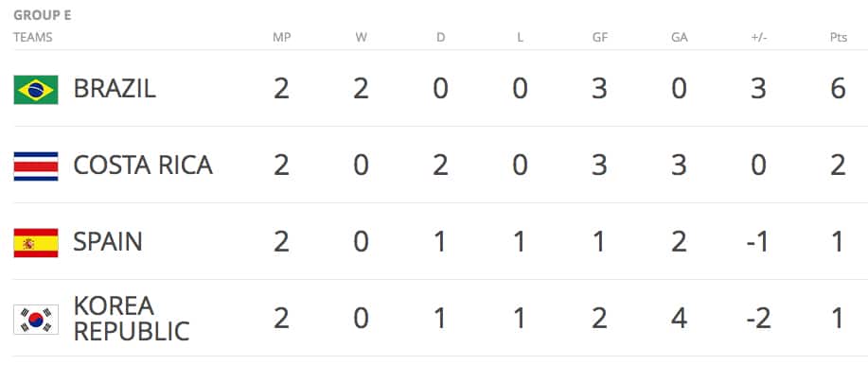Click the Korea Republic flag icon
This screenshot has height=365, width=868.
(36, 319)
